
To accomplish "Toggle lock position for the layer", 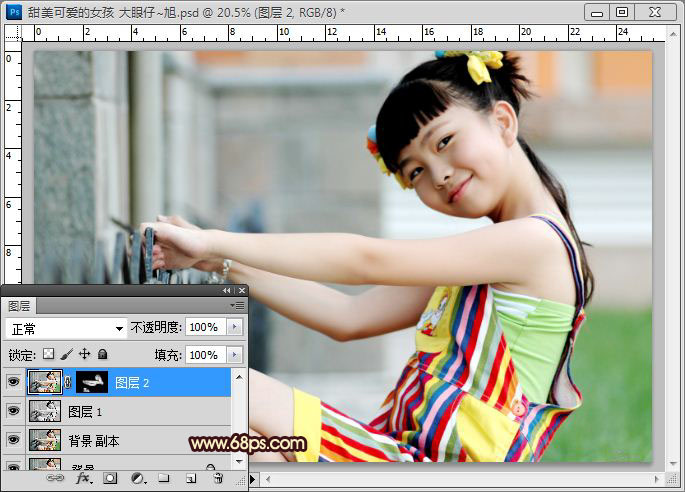I will 84,354.
